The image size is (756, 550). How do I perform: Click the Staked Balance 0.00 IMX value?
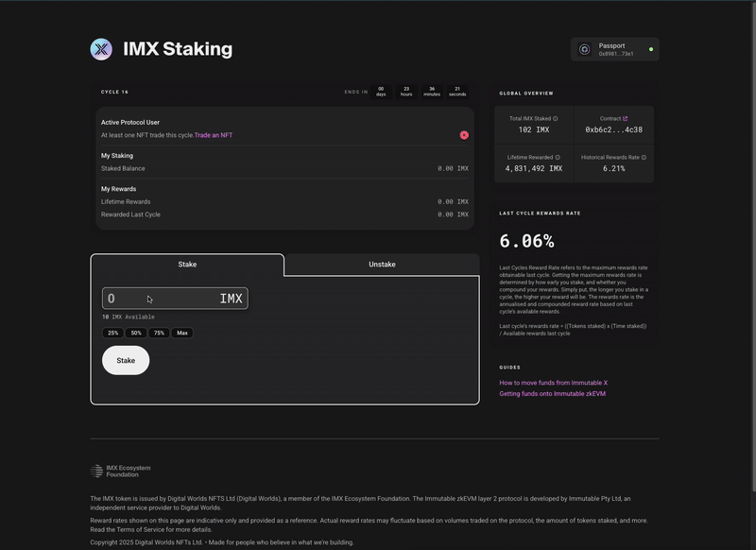454,169
